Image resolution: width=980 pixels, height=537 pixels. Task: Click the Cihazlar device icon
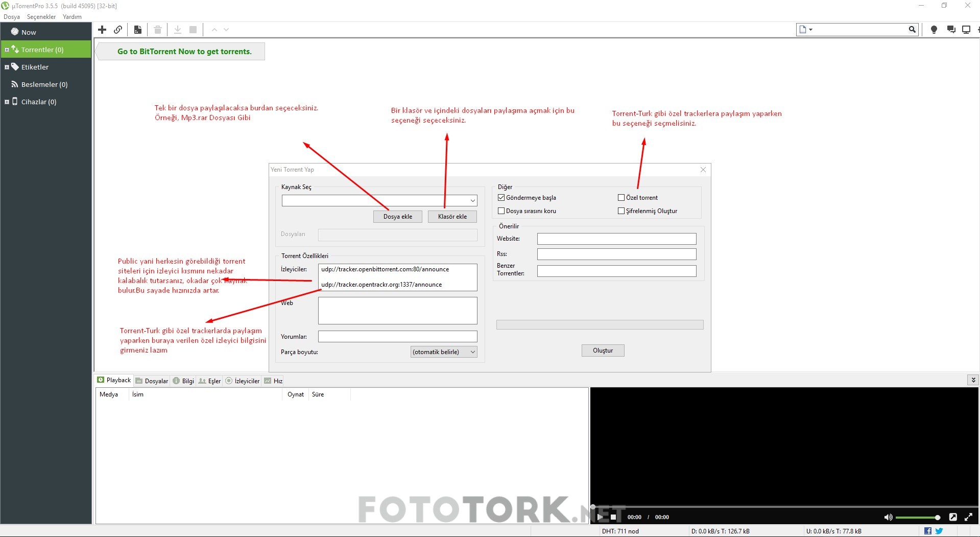pos(15,101)
